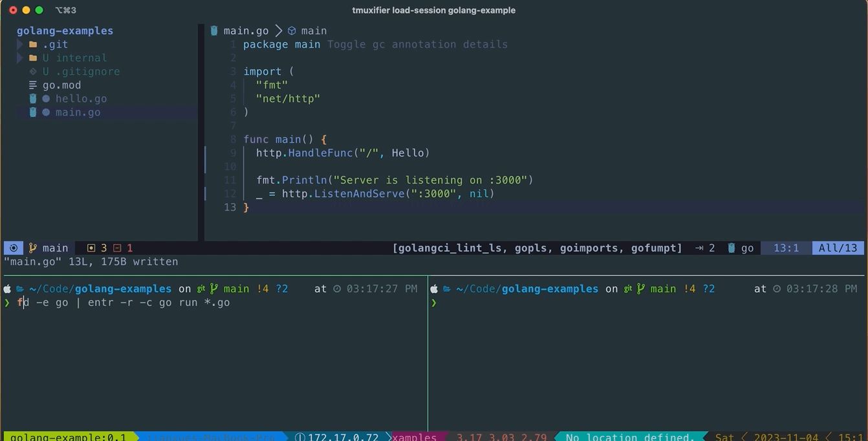Click the All/13 scroll percentage indicator
The width and height of the screenshot is (868, 441).
click(838, 248)
